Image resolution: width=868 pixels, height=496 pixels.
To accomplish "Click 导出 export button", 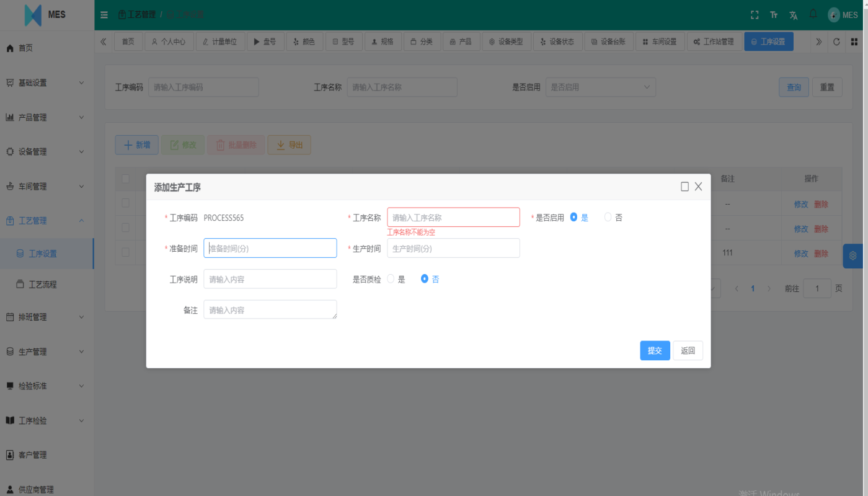I will 289,145.
